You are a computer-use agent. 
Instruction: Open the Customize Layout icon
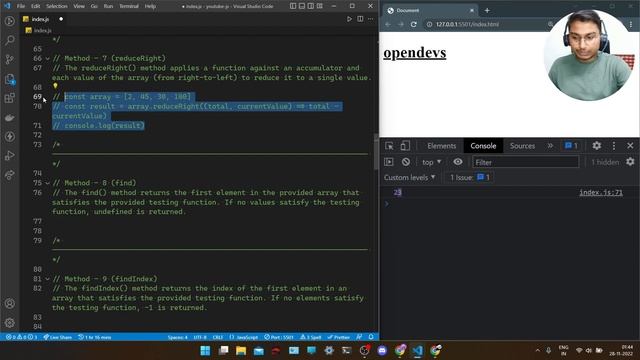[x=320, y=6]
